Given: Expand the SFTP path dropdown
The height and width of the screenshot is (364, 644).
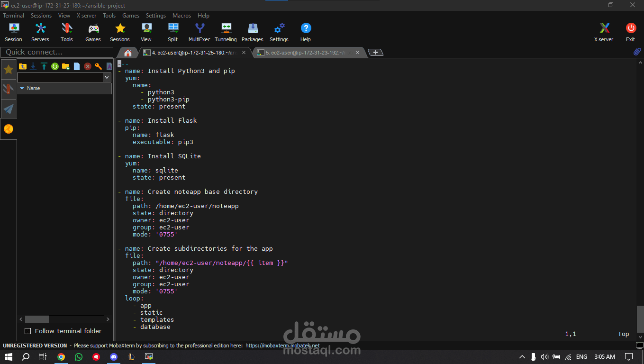Looking at the screenshot, I should click(x=107, y=78).
